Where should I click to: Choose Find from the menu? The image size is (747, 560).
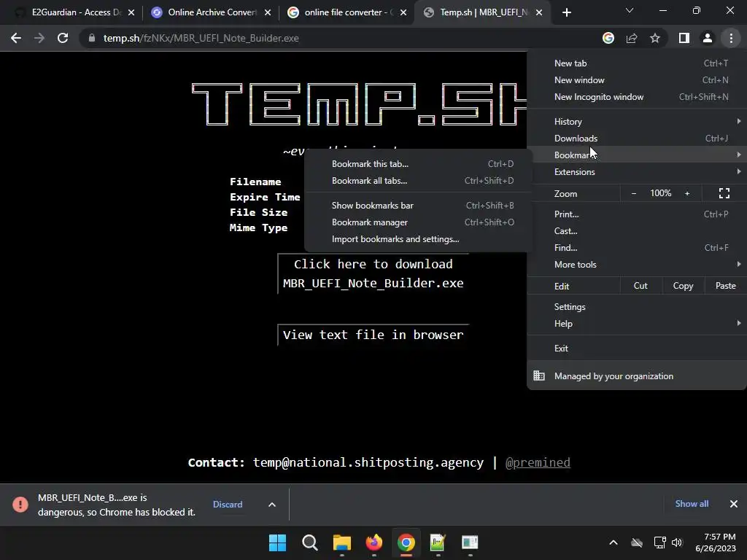[636, 248]
